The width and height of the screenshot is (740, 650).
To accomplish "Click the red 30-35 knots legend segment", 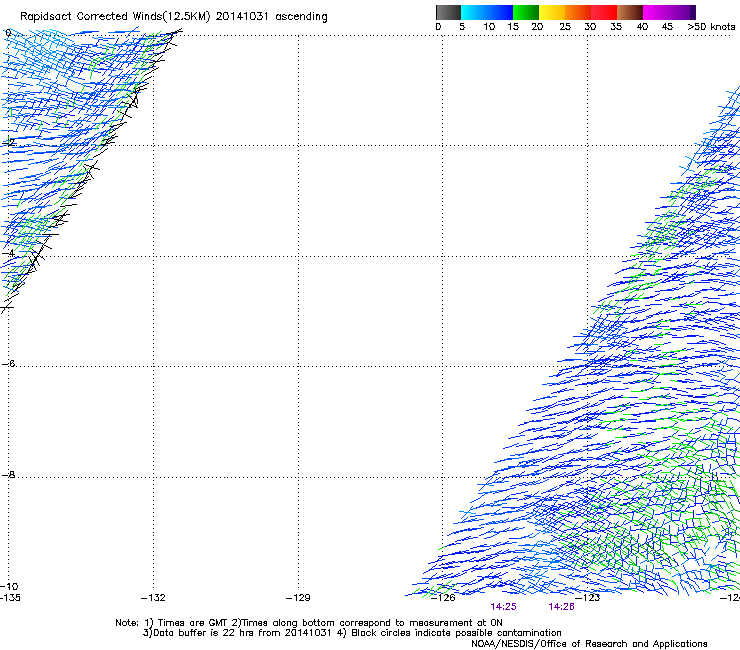I will pos(604,12).
